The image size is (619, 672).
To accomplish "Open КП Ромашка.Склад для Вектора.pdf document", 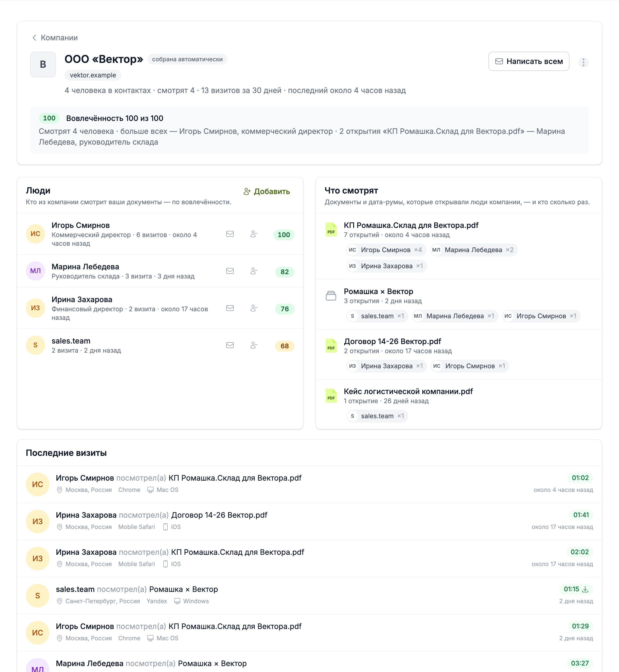I will (x=411, y=225).
